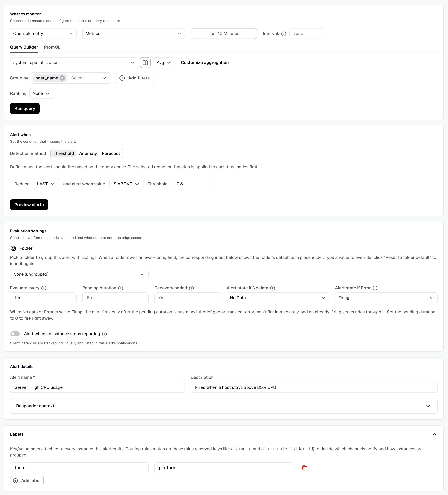Click the Threshold value input field
The width and height of the screenshot is (448, 495).
pos(192,184)
